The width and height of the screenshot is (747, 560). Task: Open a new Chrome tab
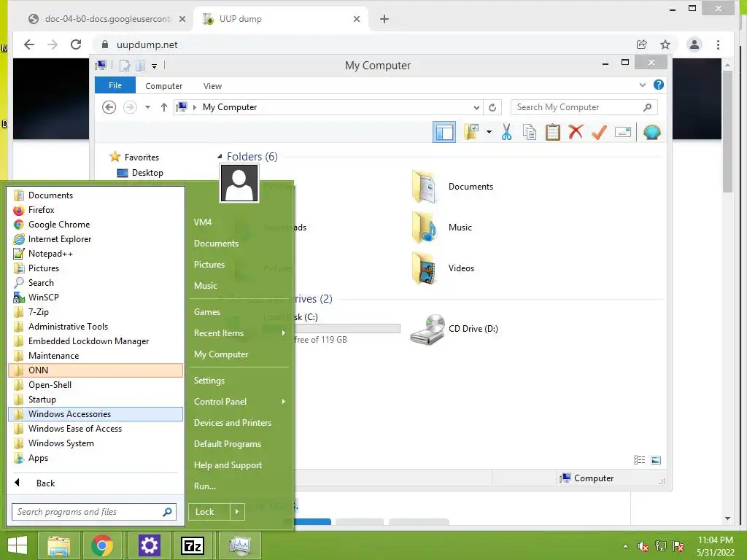[384, 19]
